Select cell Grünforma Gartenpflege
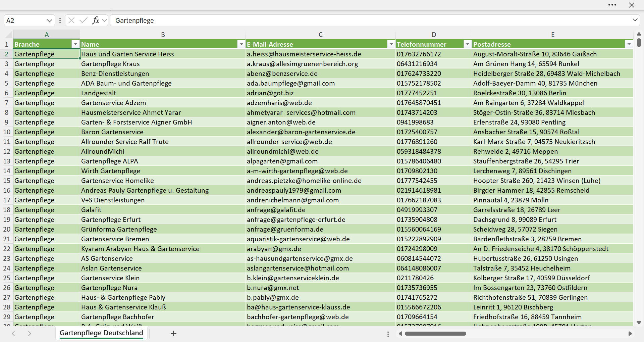This screenshot has width=644, height=342. [x=163, y=229]
